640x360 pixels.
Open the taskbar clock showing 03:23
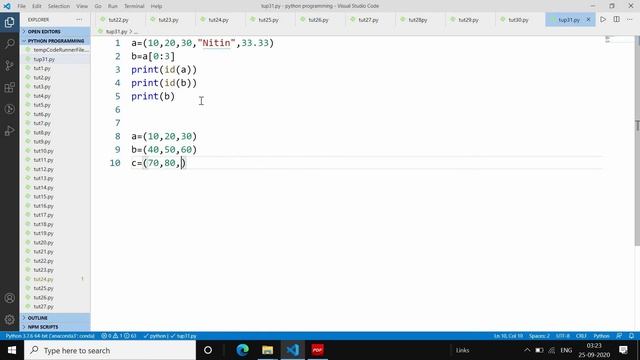coord(594,350)
